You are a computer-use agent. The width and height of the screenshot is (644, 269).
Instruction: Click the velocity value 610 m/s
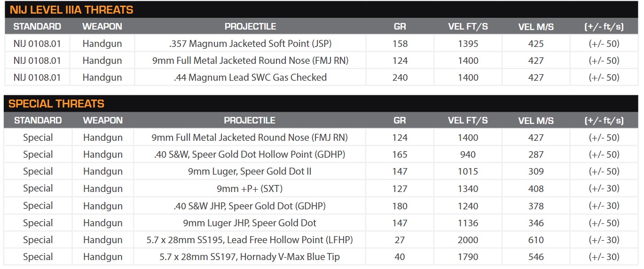[x=536, y=240]
